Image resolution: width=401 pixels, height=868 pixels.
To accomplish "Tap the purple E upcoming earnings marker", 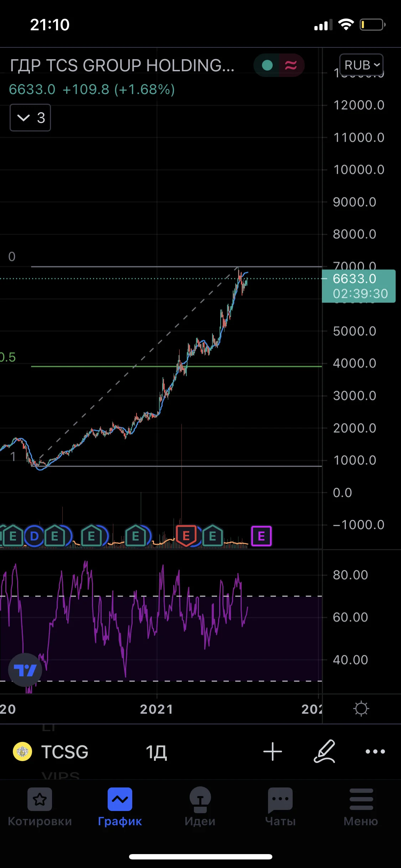I will (x=261, y=536).
